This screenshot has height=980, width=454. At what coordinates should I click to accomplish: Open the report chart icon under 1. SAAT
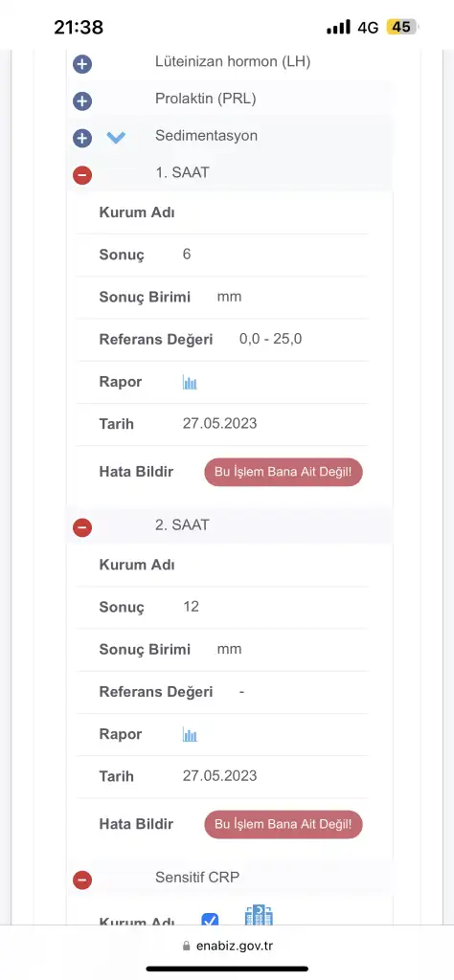(x=190, y=382)
